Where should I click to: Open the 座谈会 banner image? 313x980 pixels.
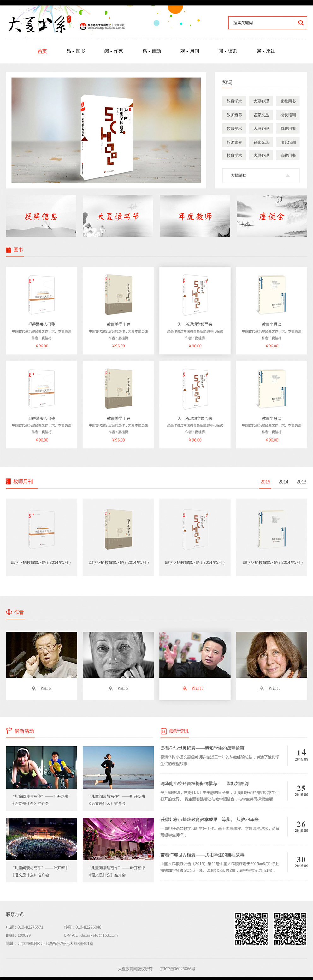(272, 216)
